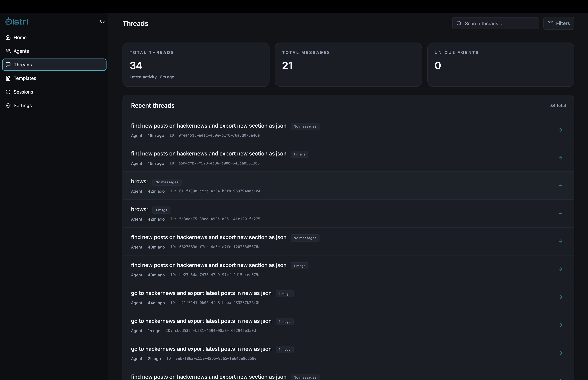The height and width of the screenshot is (380, 588).
Task: Click the funnel icon on the Filters button
Action: tap(551, 23)
